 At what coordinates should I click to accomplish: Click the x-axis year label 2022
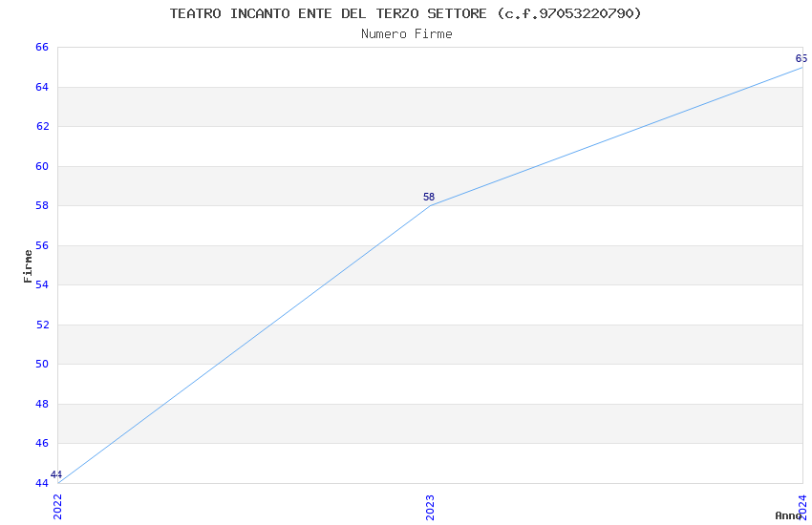click(x=57, y=506)
